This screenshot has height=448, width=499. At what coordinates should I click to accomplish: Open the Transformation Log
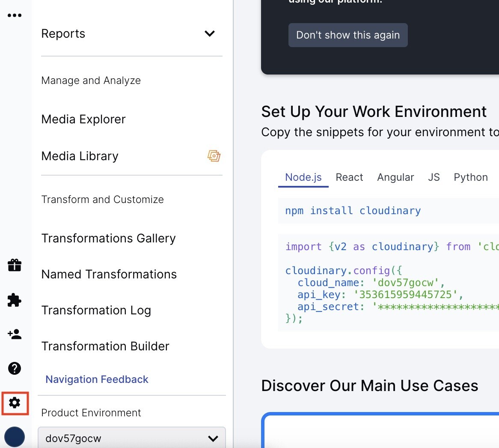(96, 310)
